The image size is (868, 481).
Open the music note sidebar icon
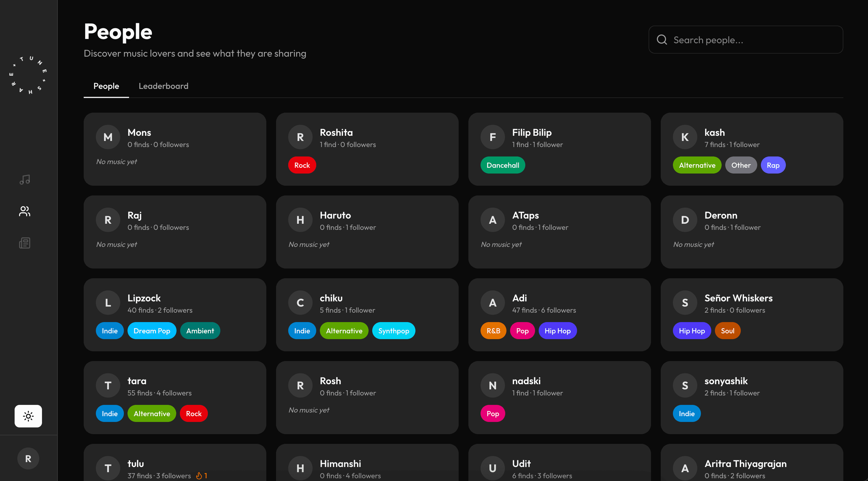tap(25, 179)
